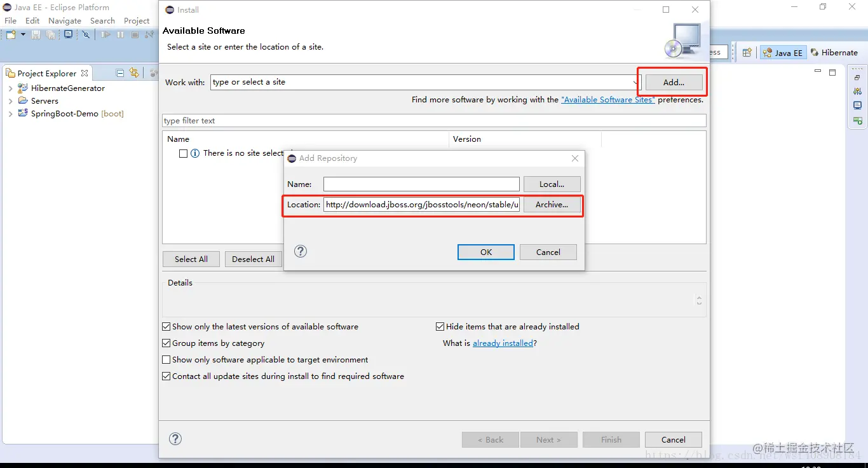Open the File menu
The height and width of the screenshot is (468, 868).
coord(11,21)
